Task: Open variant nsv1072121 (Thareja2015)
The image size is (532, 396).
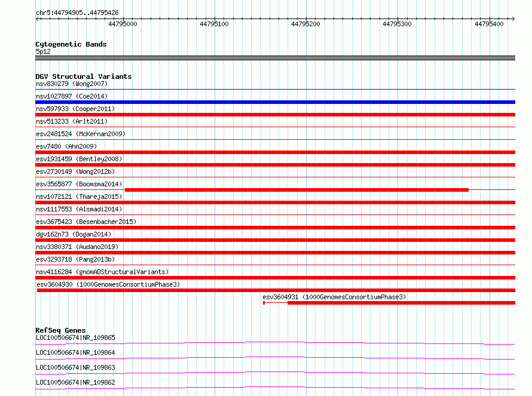Action: [x=79, y=197]
